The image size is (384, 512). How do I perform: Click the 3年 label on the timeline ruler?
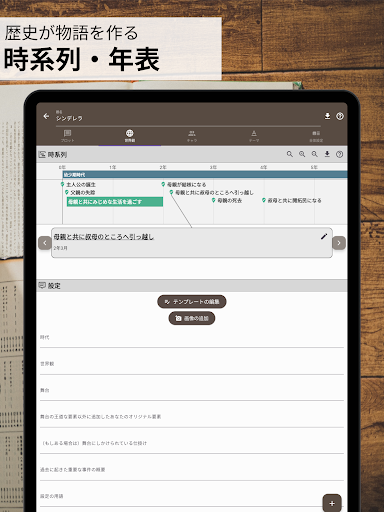click(x=213, y=167)
